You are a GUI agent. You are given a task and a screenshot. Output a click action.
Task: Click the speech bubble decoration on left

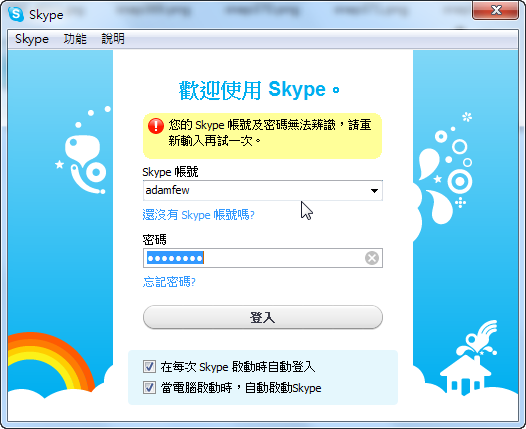click(83, 149)
